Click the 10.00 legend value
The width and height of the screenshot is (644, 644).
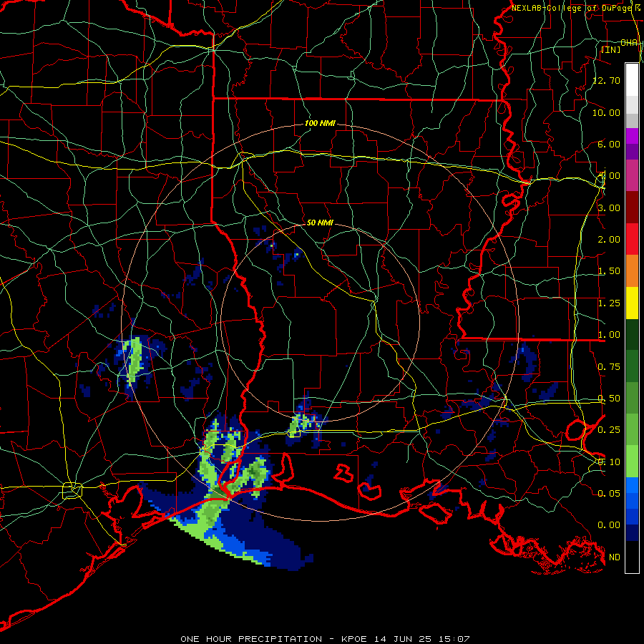coord(606,112)
